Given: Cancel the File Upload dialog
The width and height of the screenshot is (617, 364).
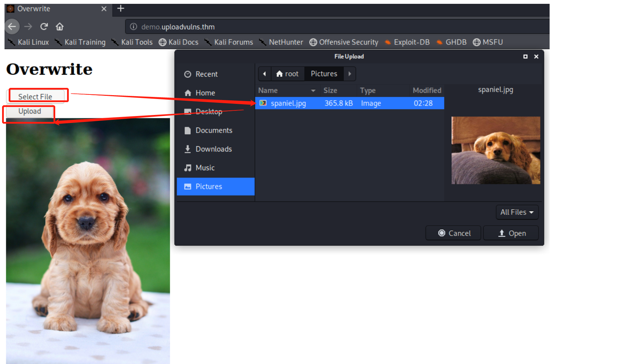Looking at the screenshot, I should coord(453,233).
